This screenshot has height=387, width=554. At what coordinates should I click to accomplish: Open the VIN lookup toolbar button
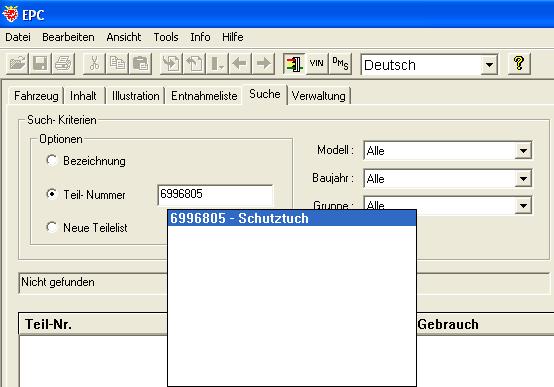point(317,64)
